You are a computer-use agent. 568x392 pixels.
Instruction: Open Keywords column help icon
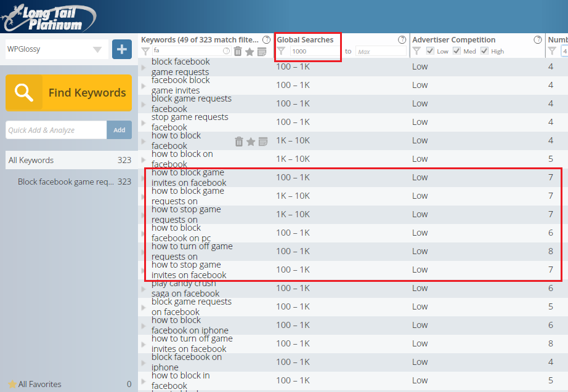[x=266, y=40]
